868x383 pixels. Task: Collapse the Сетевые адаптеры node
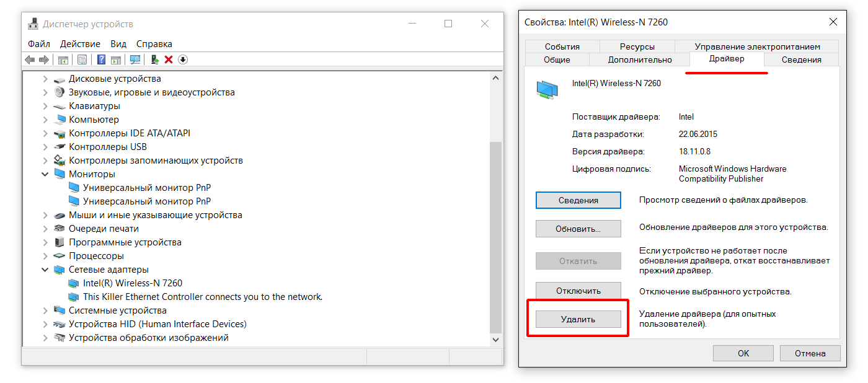coord(45,270)
